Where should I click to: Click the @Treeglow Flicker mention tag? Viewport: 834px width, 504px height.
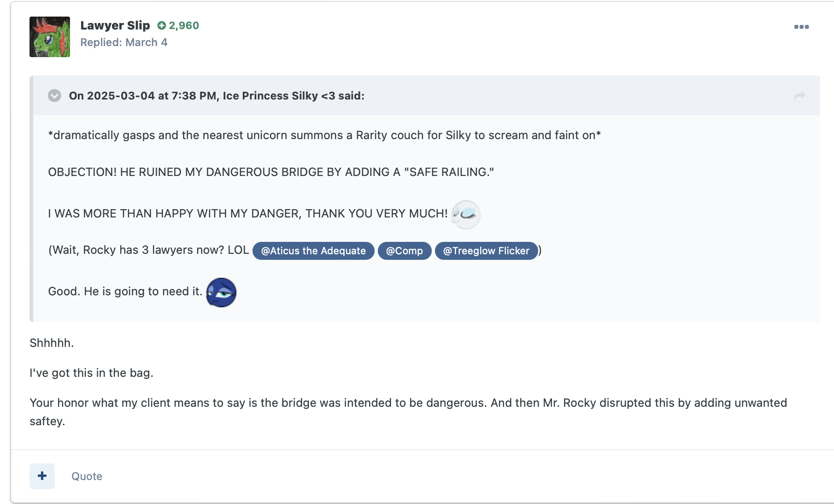(486, 251)
